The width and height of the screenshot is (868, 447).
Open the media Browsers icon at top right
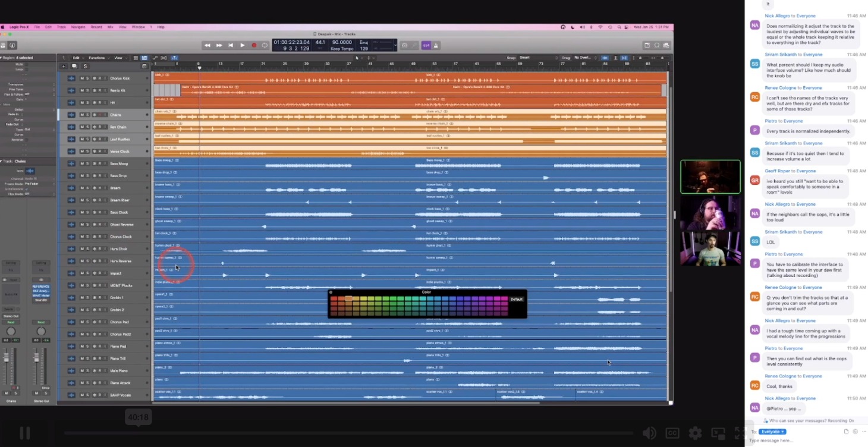666,45
